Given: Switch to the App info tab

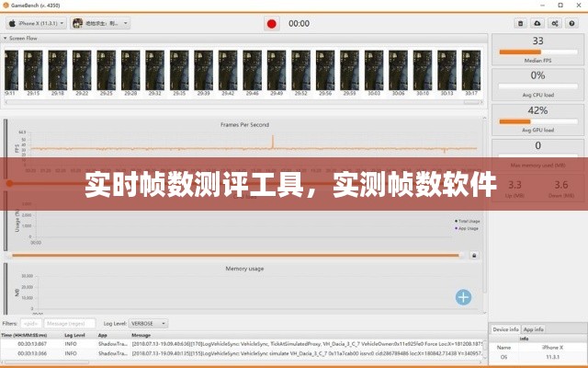Looking at the screenshot, I should [534, 328].
